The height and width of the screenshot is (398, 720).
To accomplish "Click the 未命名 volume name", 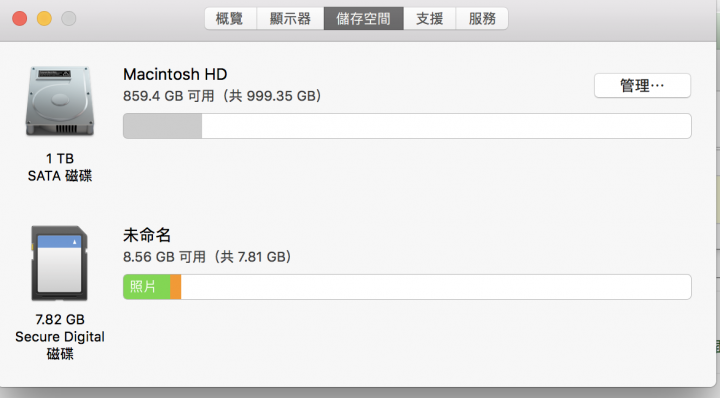I will pos(147,235).
